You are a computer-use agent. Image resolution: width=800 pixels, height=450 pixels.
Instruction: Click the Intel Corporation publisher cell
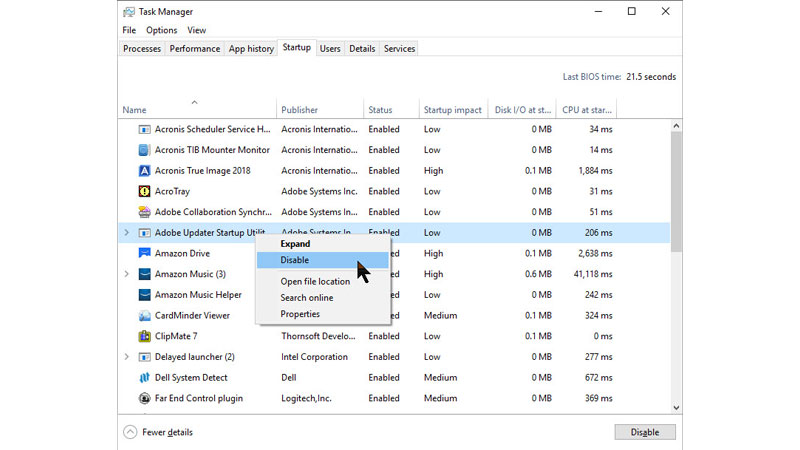314,357
